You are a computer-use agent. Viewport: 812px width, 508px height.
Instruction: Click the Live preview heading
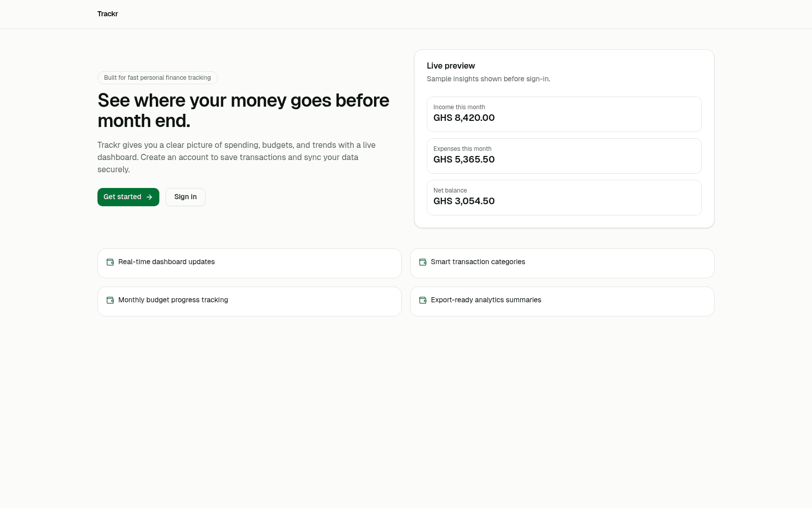tap(451, 66)
